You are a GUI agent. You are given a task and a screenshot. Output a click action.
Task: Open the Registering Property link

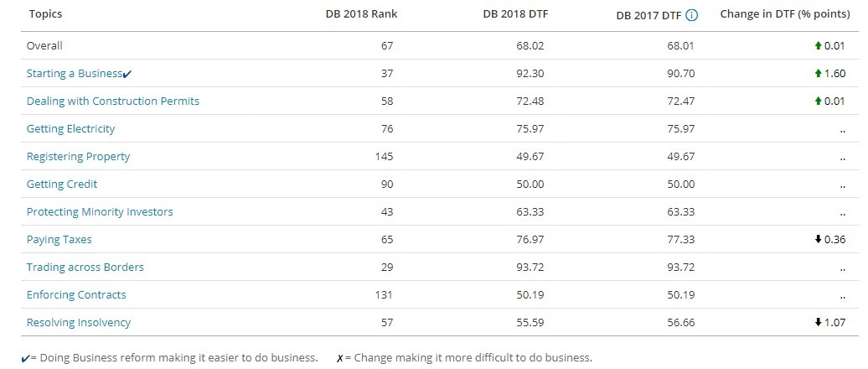pos(78,157)
